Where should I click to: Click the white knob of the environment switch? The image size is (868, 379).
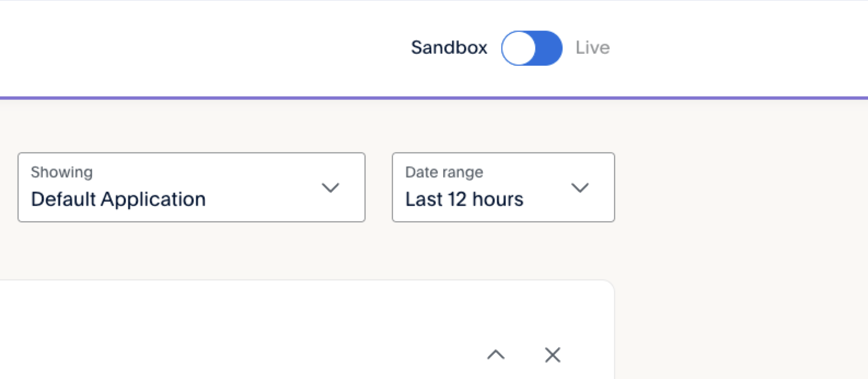tap(519, 48)
